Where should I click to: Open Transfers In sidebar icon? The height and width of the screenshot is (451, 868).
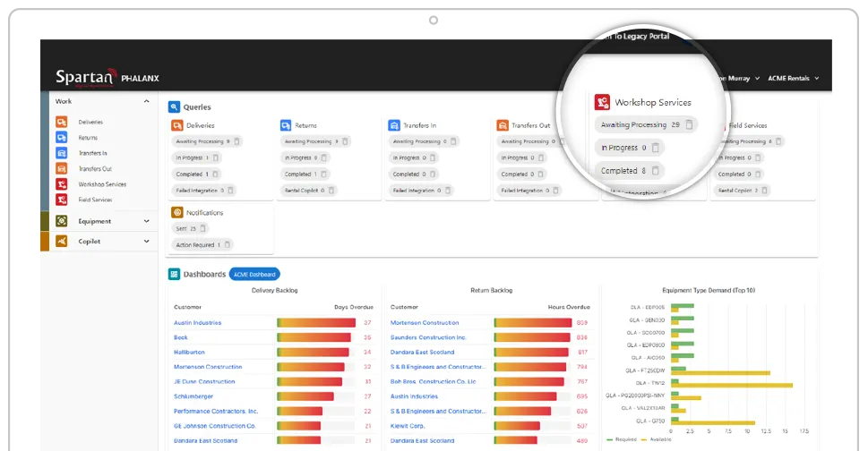point(62,153)
